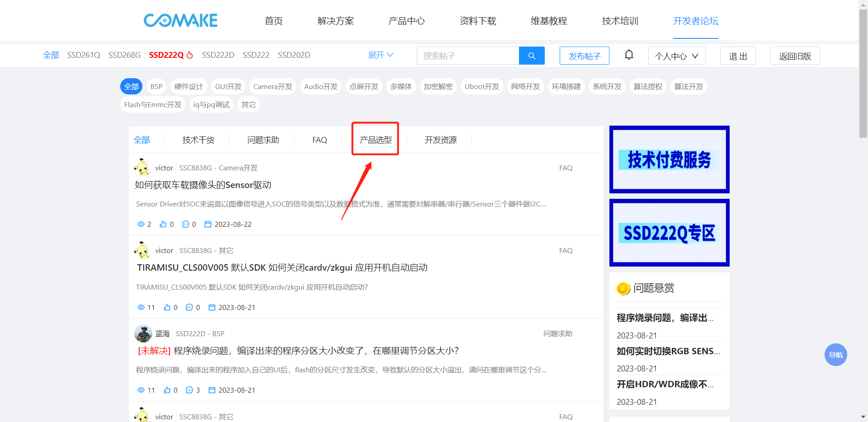Focus the 搜索帖子 search field
This screenshot has width=868, height=422.
click(468, 56)
